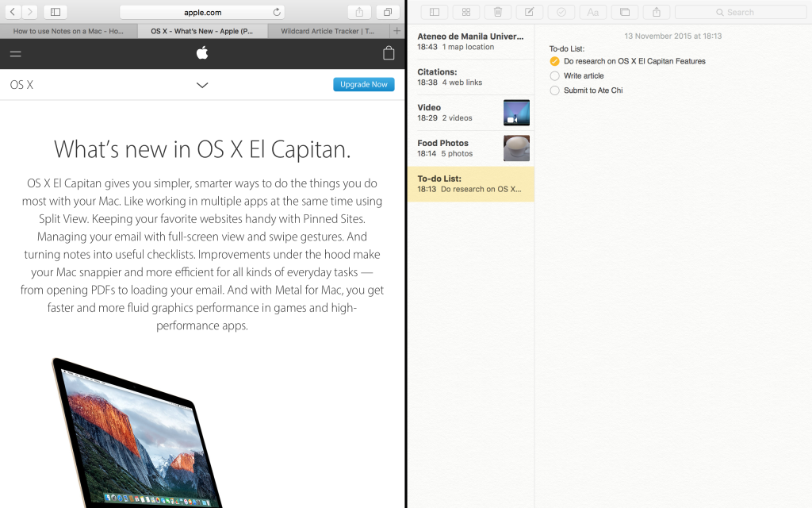Image resolution: width=812 pixels, height=508 pixels.
Task: Open the Notes photo browser
Action: (625, 12)
